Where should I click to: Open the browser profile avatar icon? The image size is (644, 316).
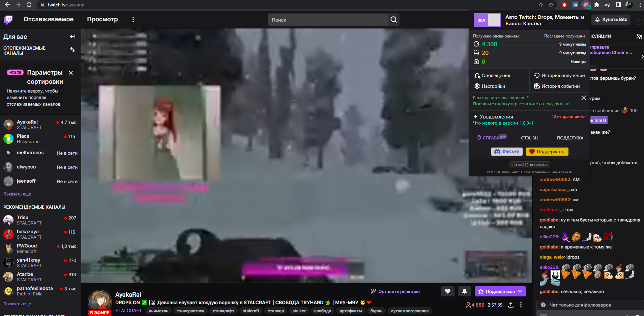click(x=629, y=5)
